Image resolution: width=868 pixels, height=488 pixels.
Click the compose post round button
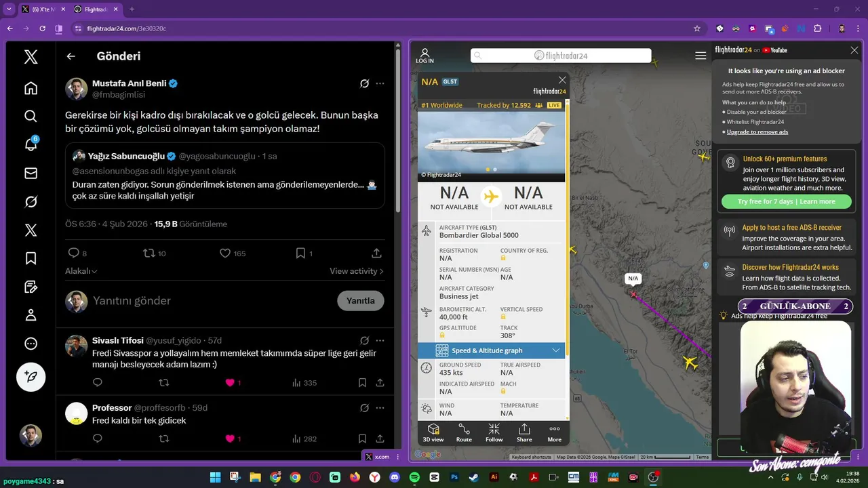point(31,377)
